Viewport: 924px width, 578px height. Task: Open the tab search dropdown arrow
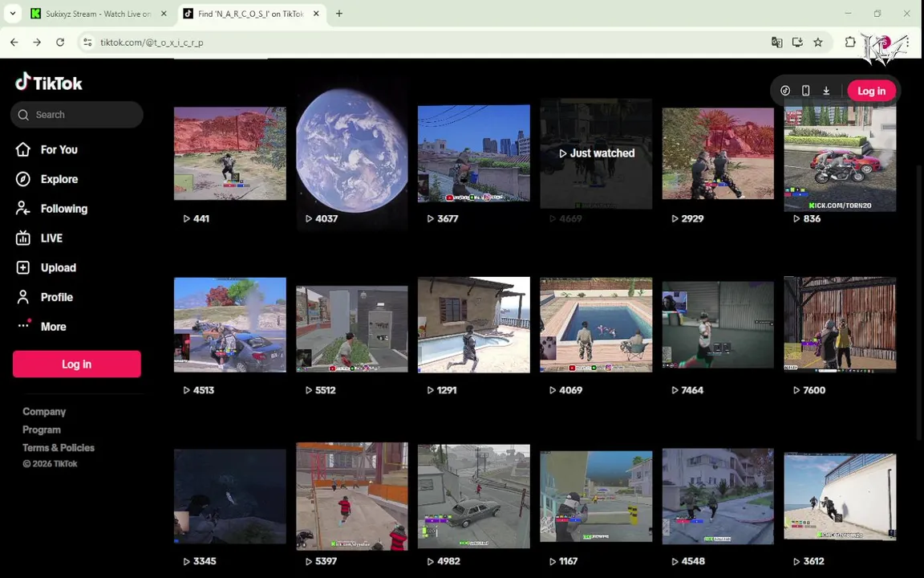point(12,14)
